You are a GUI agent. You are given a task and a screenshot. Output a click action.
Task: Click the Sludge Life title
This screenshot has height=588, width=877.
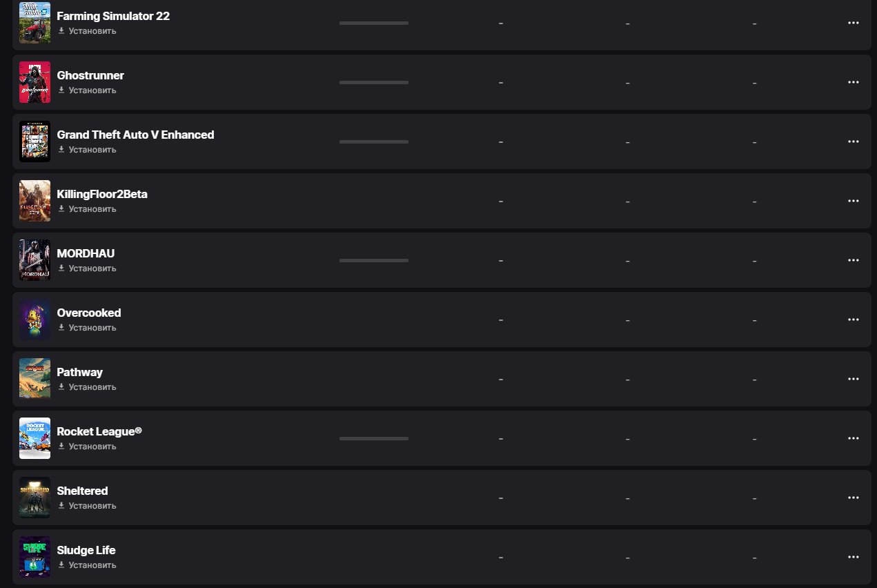pos(86,550)
